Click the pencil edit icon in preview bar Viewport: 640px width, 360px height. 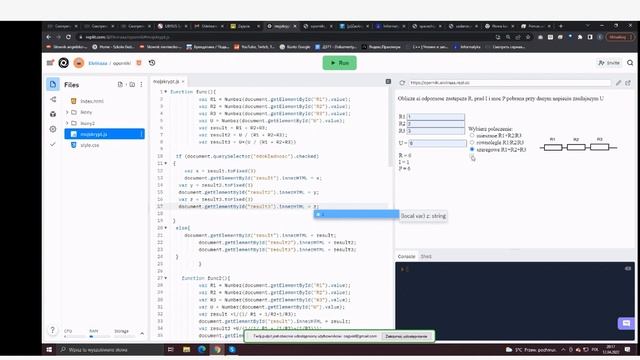618,82
